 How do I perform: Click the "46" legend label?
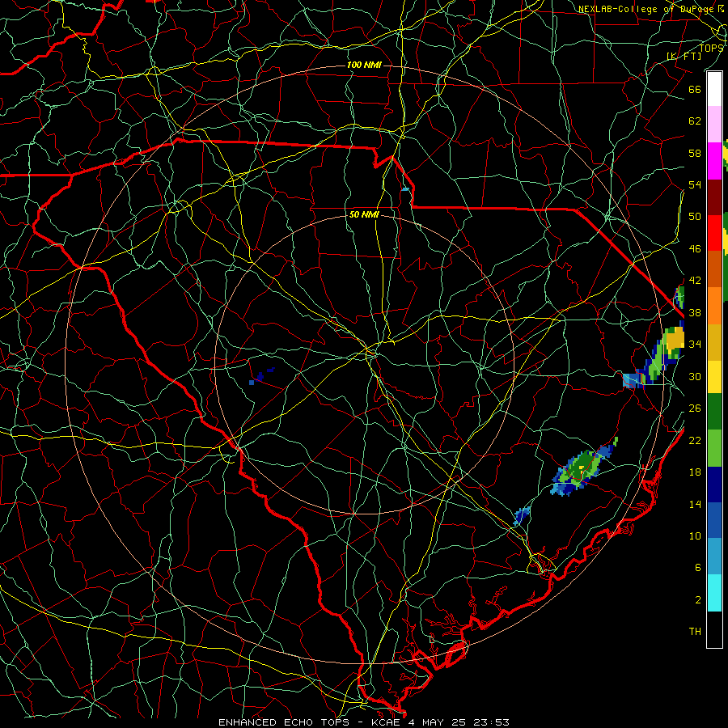coord(695,248)
